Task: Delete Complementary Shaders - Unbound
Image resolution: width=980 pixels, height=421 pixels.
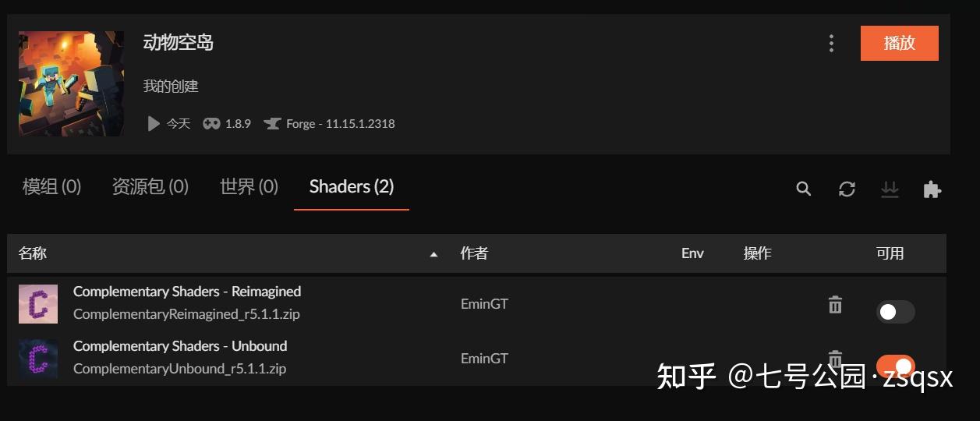Action: 835,358
